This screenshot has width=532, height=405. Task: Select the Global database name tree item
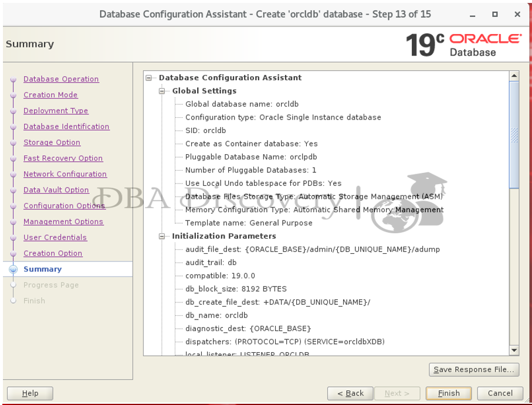242,104
